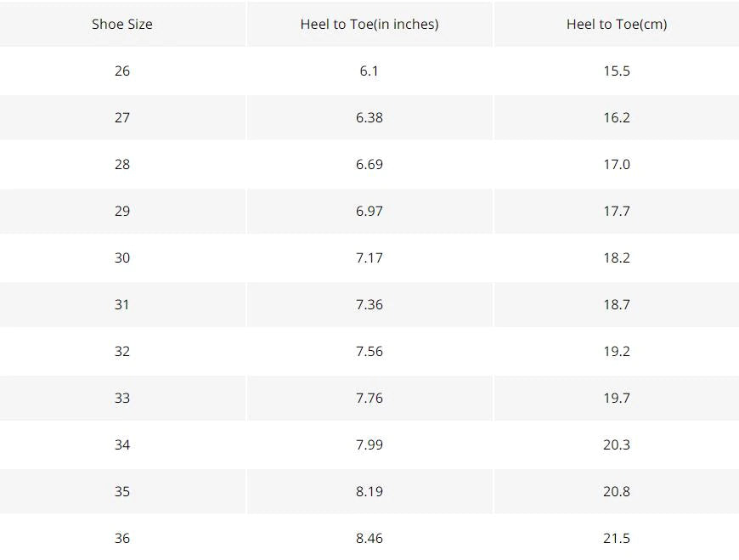Click the 7.36 inches value
This screenshot has width=739, height=560.
tap(369, 304)
